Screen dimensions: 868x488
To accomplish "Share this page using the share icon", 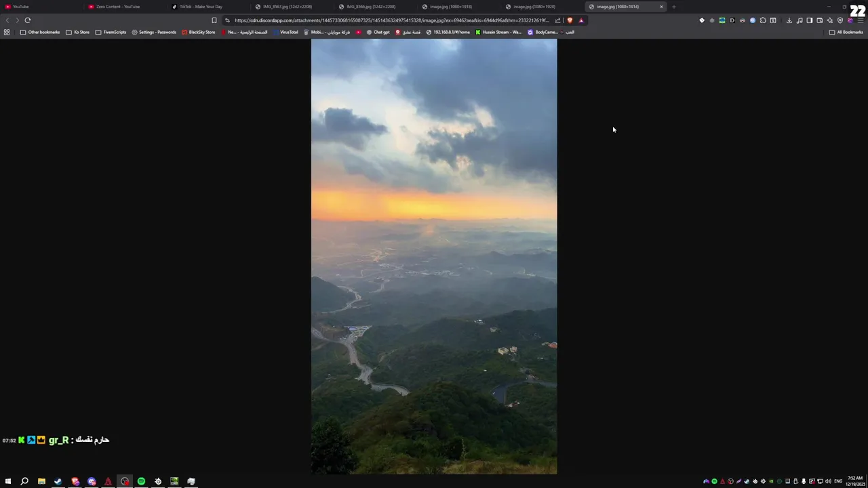I will [x=558, y=20].
